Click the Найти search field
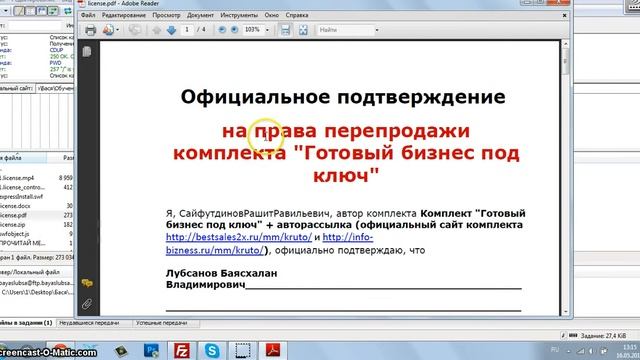The image size is (640, 360). (x=345, y=30)
